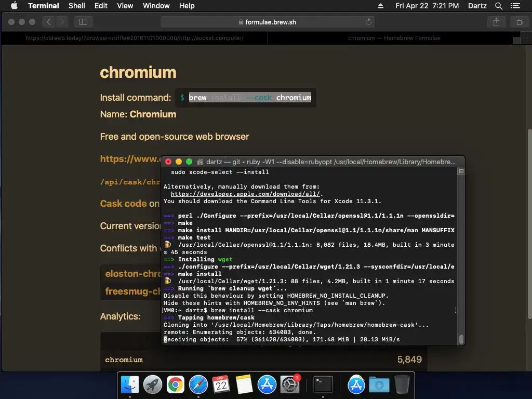Viewport: 532px width, 399px height.
Task: Toggle the Safari sidebar button
Action: point(83,22)
